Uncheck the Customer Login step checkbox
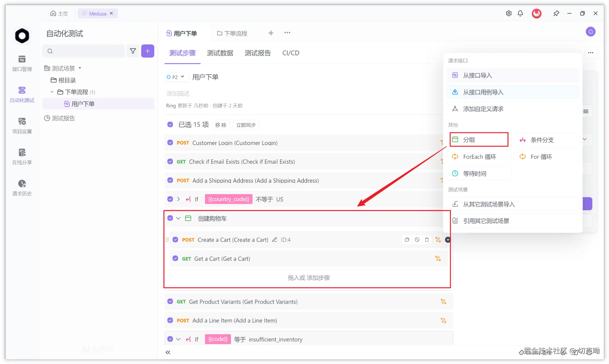 pos(170,143)
